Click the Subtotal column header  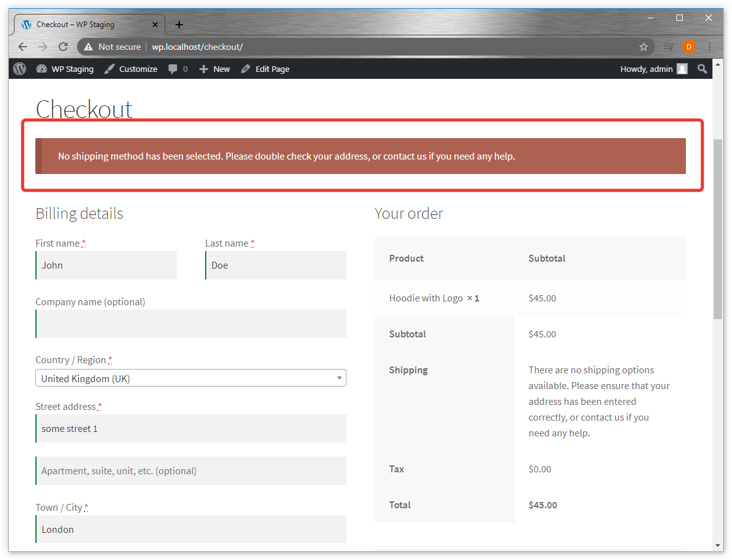click(x=546, y=258)
